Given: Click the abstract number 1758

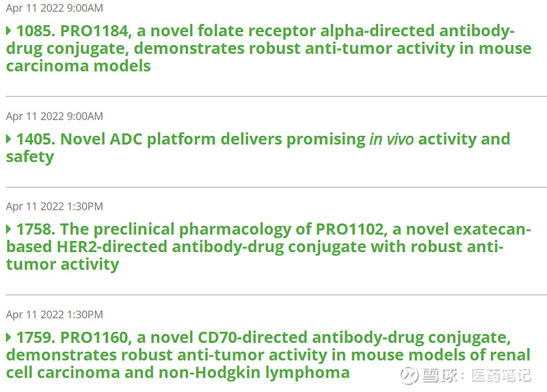Looking at the screenshot, I should point(36,229).
